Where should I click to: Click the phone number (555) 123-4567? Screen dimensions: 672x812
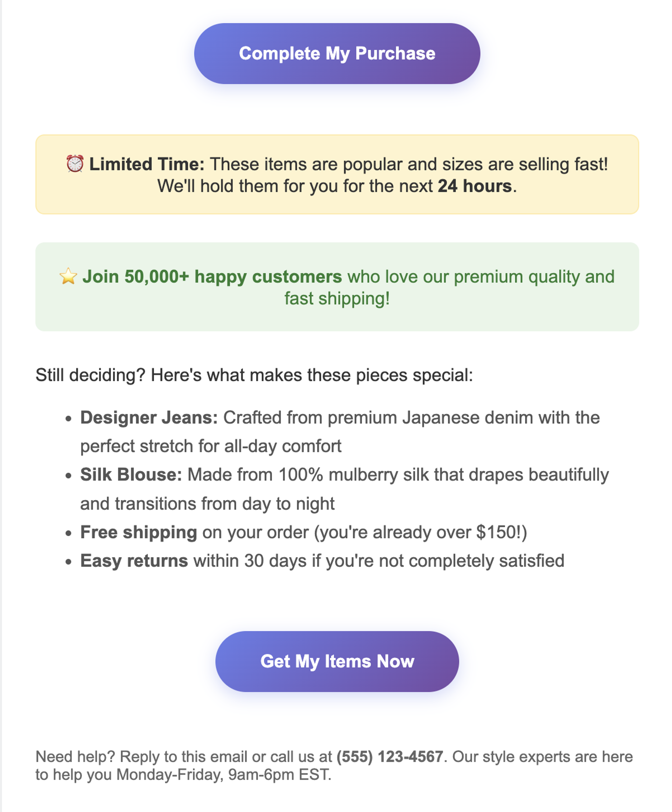point(389,757)
